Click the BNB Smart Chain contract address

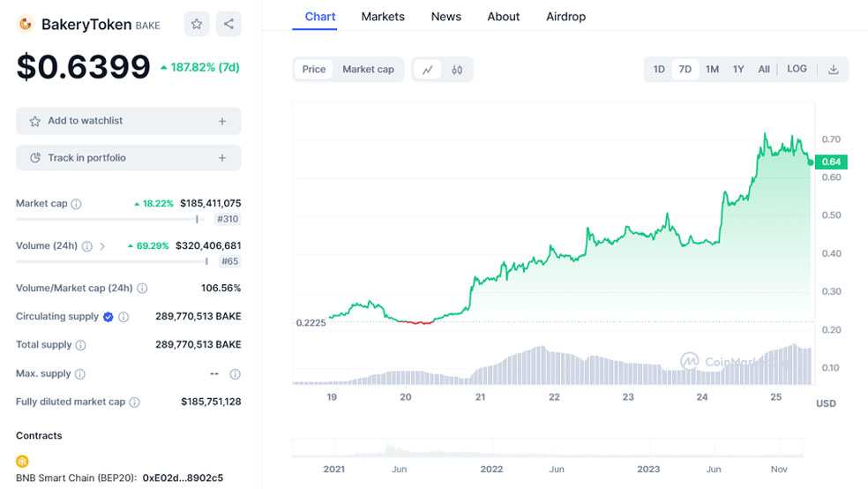183,478
